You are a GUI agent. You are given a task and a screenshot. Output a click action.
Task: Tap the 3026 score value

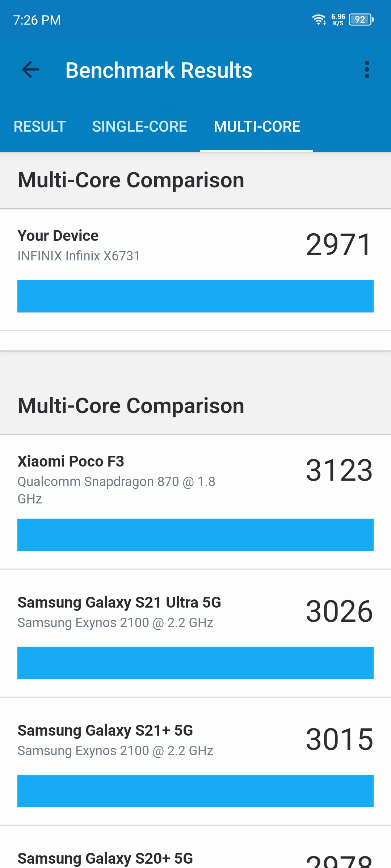tap(339, 611)
